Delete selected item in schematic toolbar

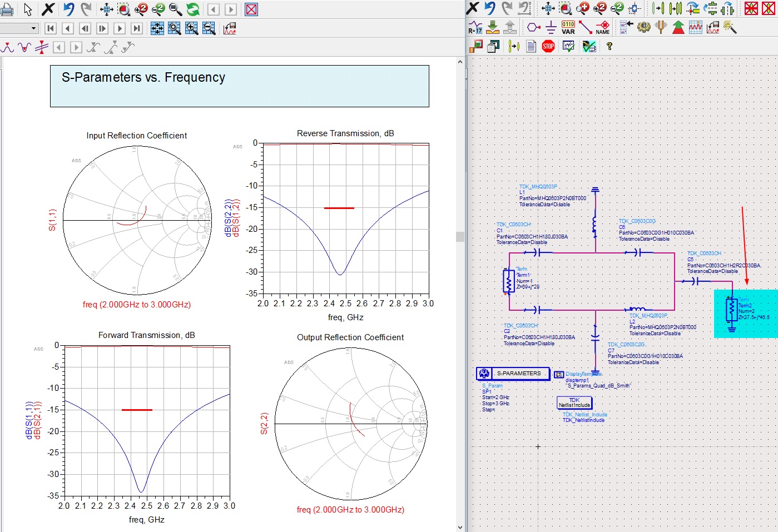pyautogui.click(x=472, y=8)
